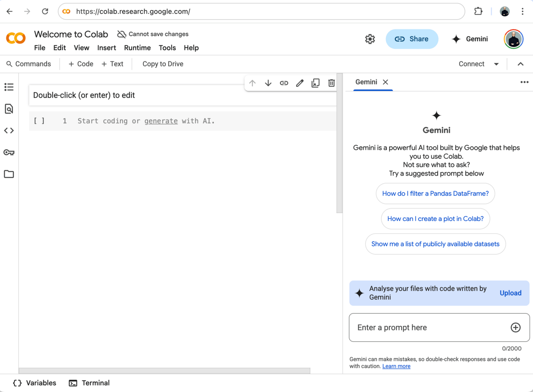Move cell down with arrow icon
533x392 pixels.
pyautogui.click(x=268, y=83)
